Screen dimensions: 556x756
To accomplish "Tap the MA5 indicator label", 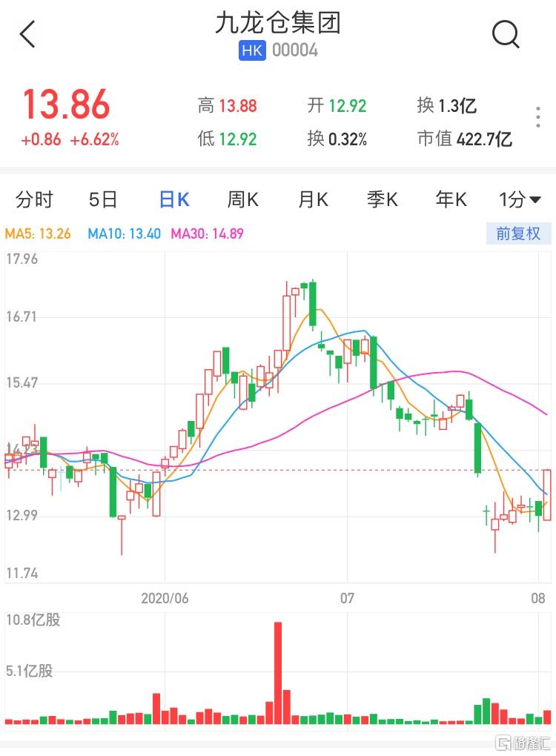I will click(39, 233).
